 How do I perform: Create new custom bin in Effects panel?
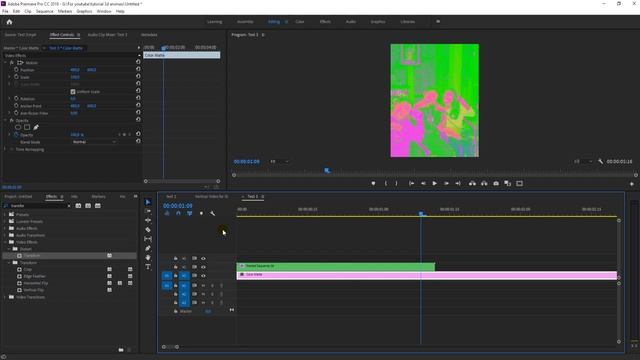click(121, 350)
